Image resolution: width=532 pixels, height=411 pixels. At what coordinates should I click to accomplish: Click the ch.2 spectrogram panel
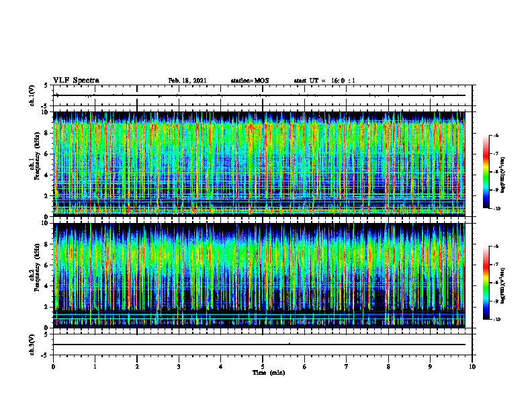point(259,275)
